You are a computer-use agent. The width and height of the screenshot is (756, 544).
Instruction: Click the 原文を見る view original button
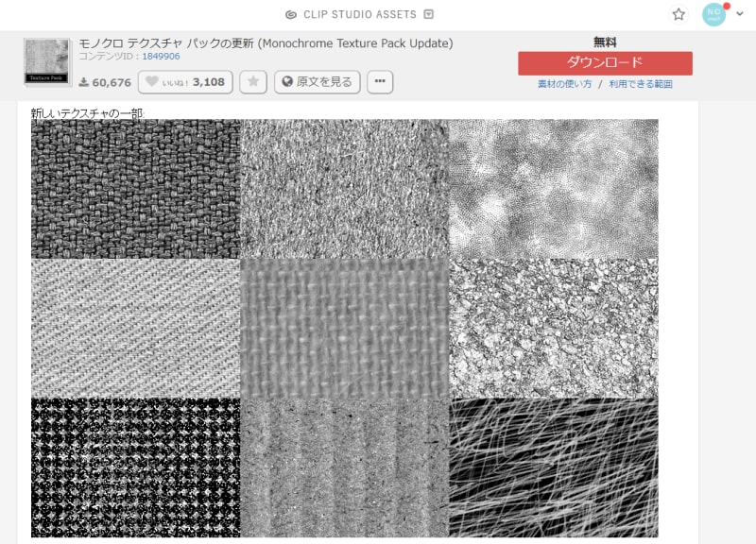(x=318, y=82)
